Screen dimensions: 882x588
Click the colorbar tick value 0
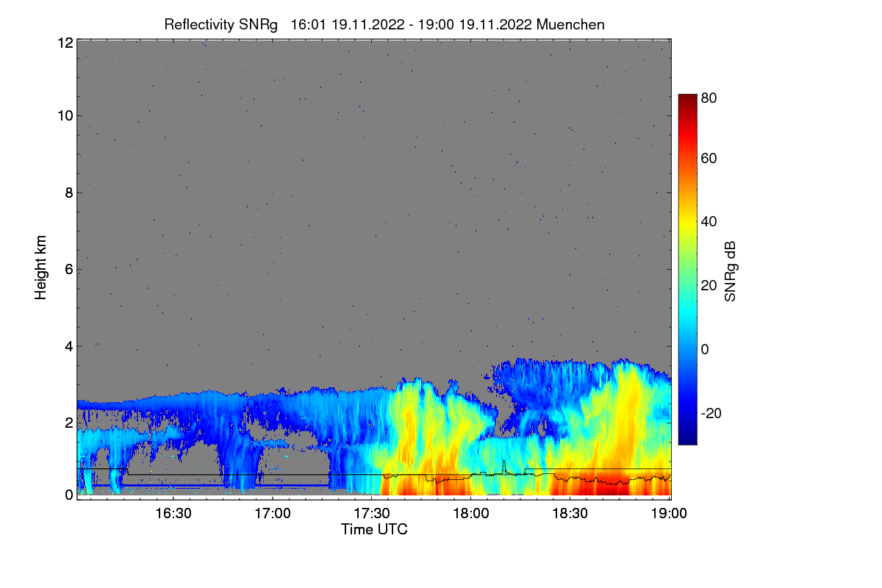pyautogui.click(x=706, y=349)
